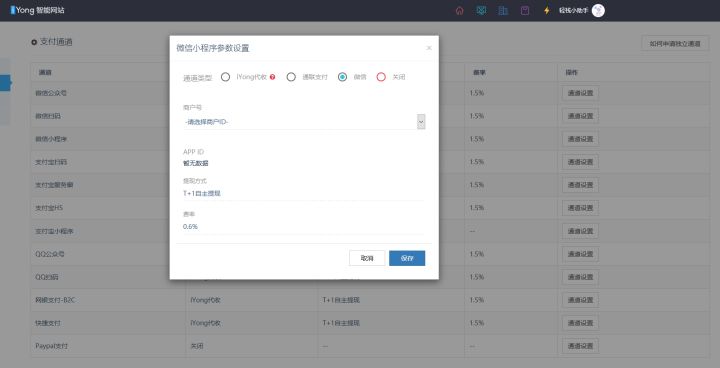Open the home icon in top bar

[460, 11]
